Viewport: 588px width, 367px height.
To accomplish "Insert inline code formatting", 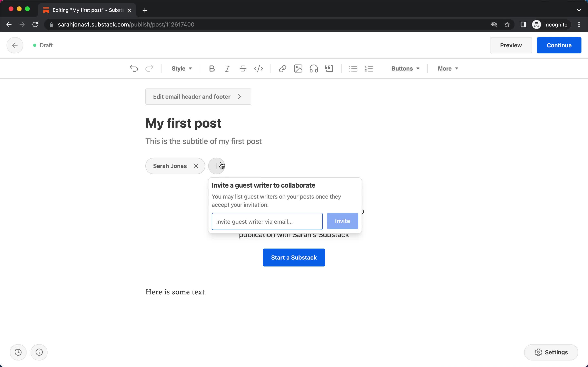I will pyautogui.click(x=259, y=69).
